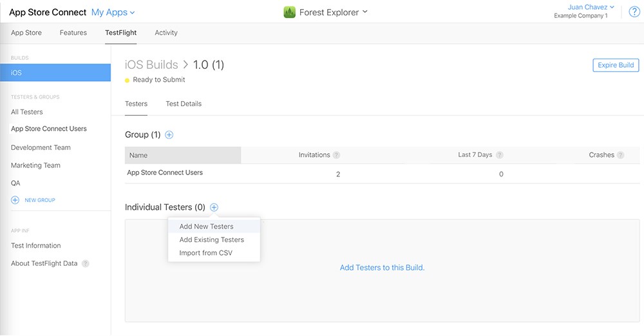
Task: Select iOS under Builds in sidebar
Action: point(55,73)
